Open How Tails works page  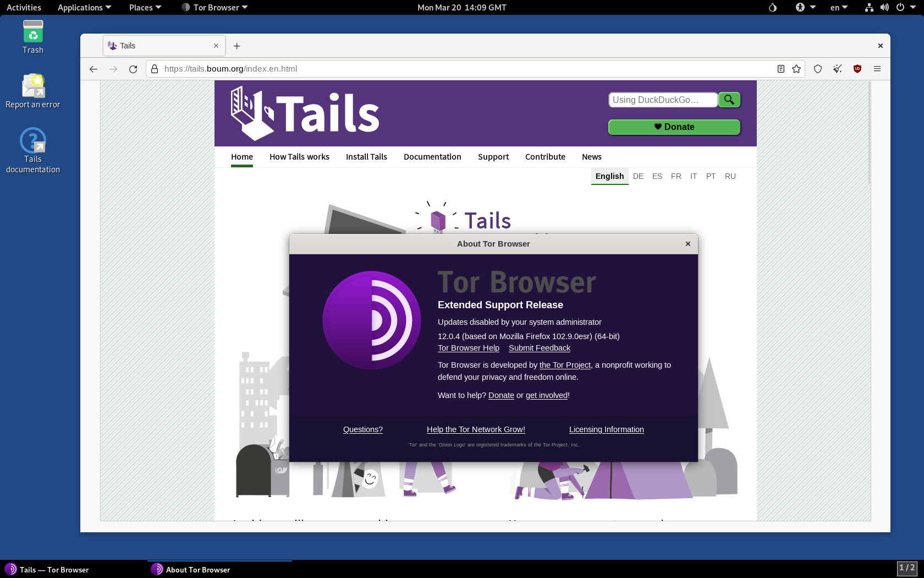[299, 157]
